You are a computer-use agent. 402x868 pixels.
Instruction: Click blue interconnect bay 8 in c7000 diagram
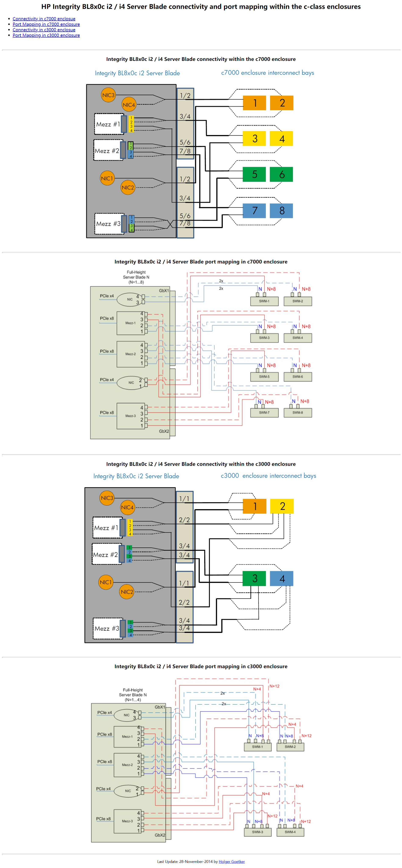[x=282, y=211]
